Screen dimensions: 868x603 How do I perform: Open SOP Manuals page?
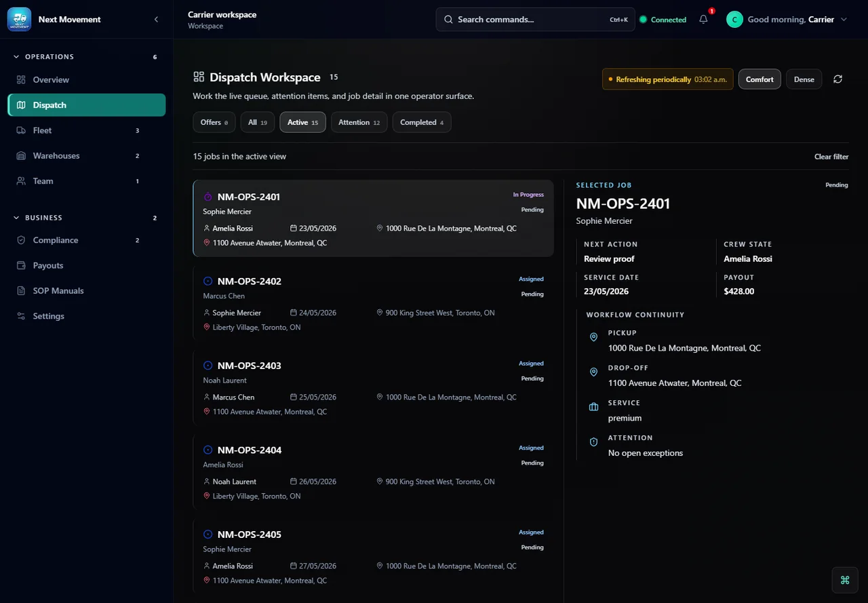point(87,291)
